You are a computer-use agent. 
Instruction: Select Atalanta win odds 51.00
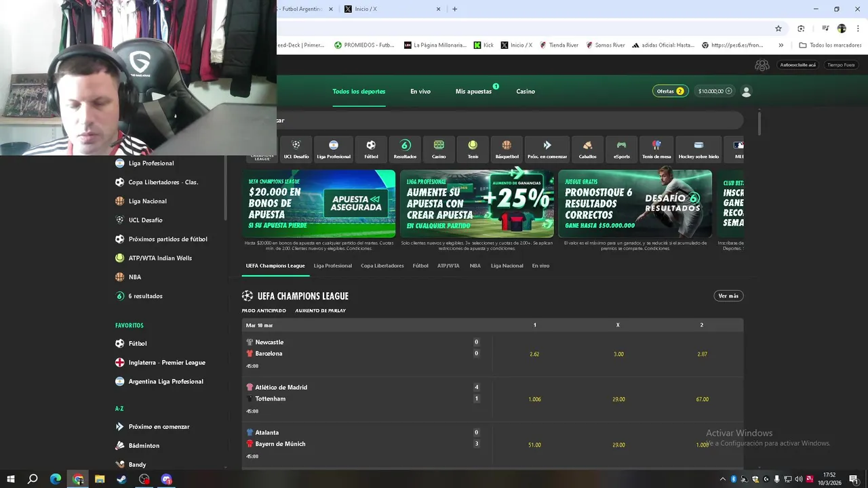(x=534, y=445)
